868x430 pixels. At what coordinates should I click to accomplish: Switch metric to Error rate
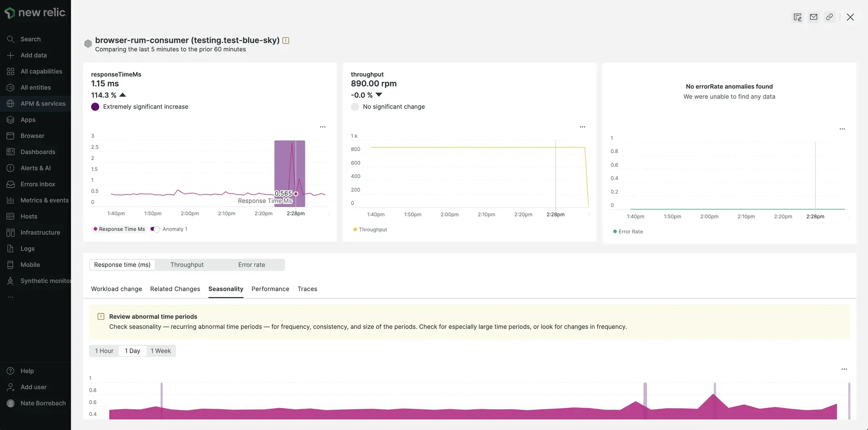click(251, 265)
